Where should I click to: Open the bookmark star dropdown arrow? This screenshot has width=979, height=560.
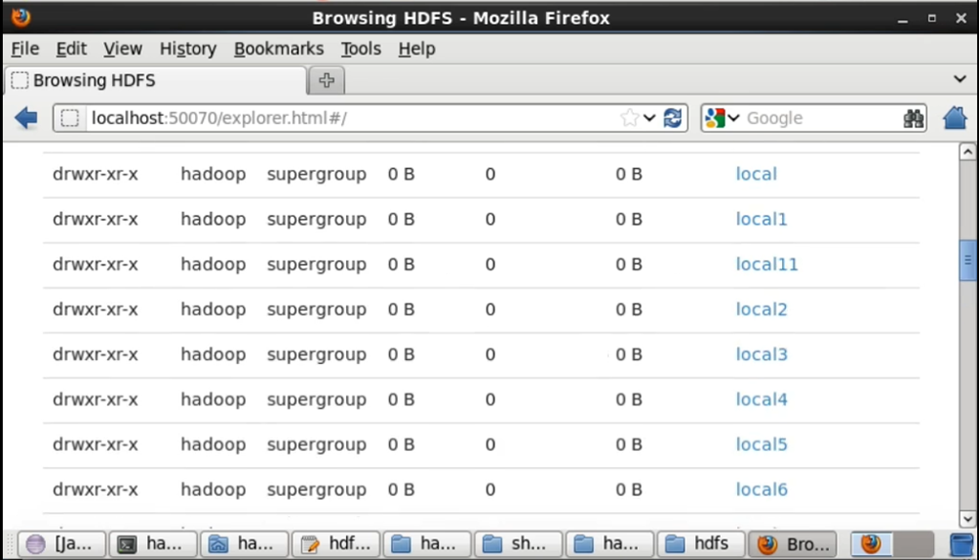[x=649, y=118]
